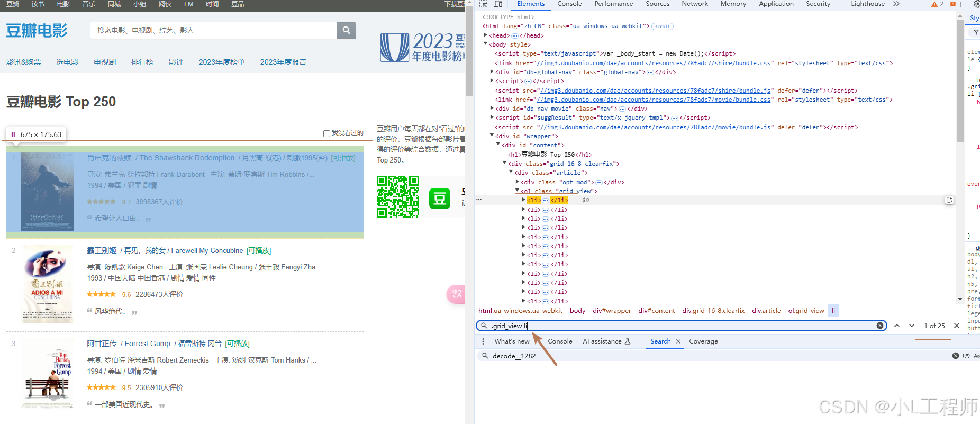This screenshot has height=424, width=980.
Task: Clear the .grid_view li find query
Action: coord(880,326)
